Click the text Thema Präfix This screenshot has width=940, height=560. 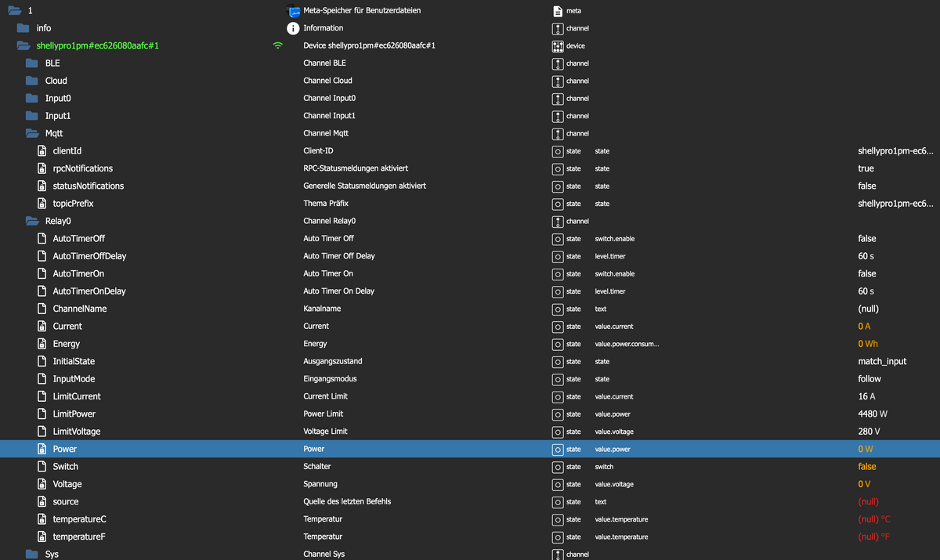pyautogui.click(x=327, y=204)
